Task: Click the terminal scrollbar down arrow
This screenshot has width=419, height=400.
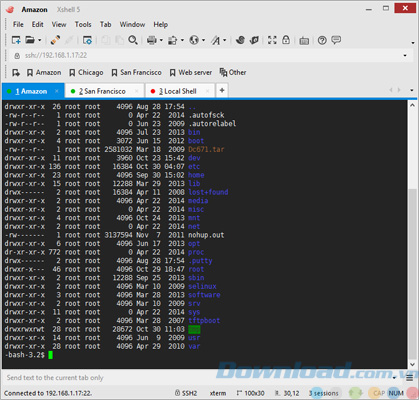Action: 412,365
